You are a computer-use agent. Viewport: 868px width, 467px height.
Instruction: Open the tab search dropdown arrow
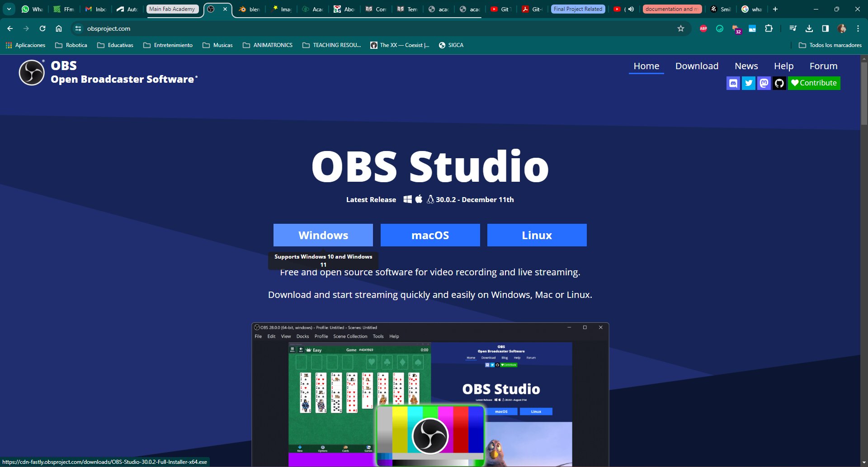click(9, 9)
